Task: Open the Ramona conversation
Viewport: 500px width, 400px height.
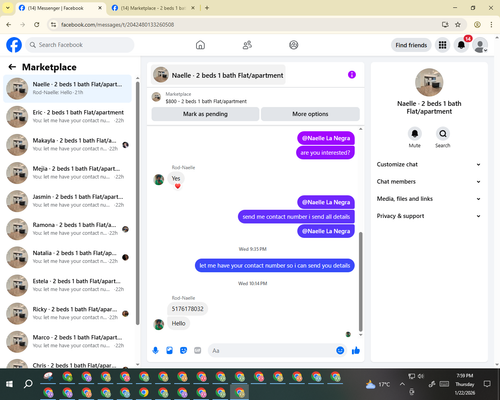Action: (68, 229)
